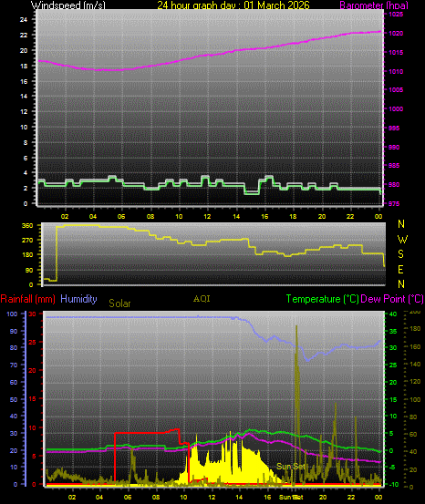Click the 1020 barometer scale value
This screenshot has width=425, height=504.
coord(396,33)
